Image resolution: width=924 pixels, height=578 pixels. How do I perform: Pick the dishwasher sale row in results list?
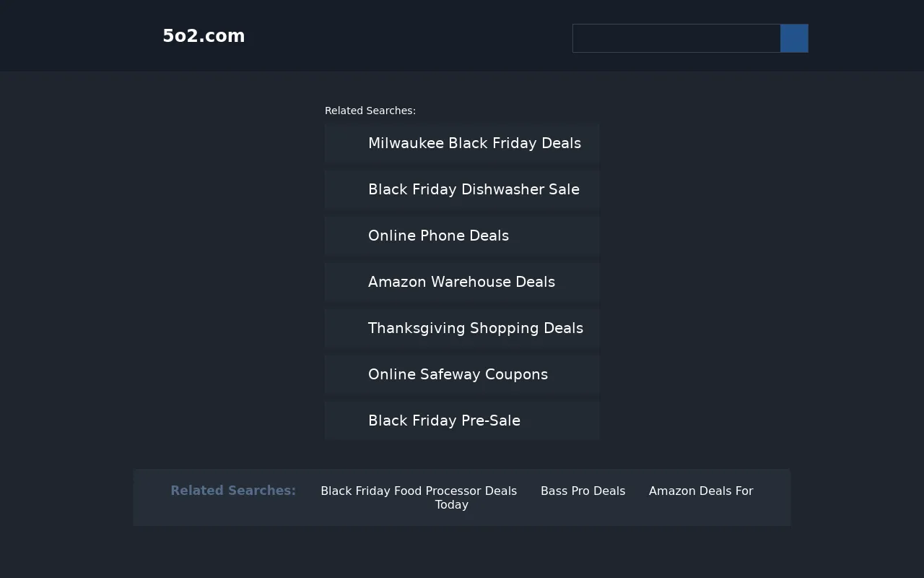pyautogui.click(x=462, y=189)
